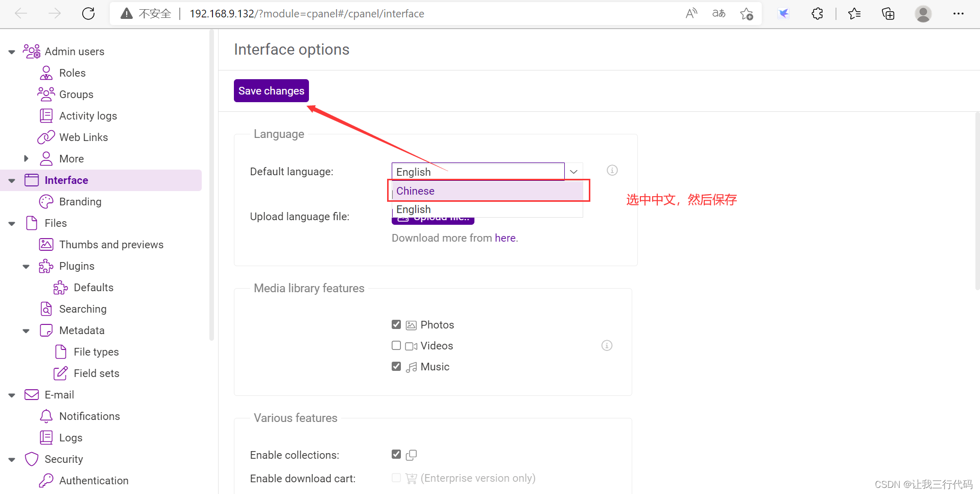Collapse the Security tree section
980x494 pixels.
12,460
